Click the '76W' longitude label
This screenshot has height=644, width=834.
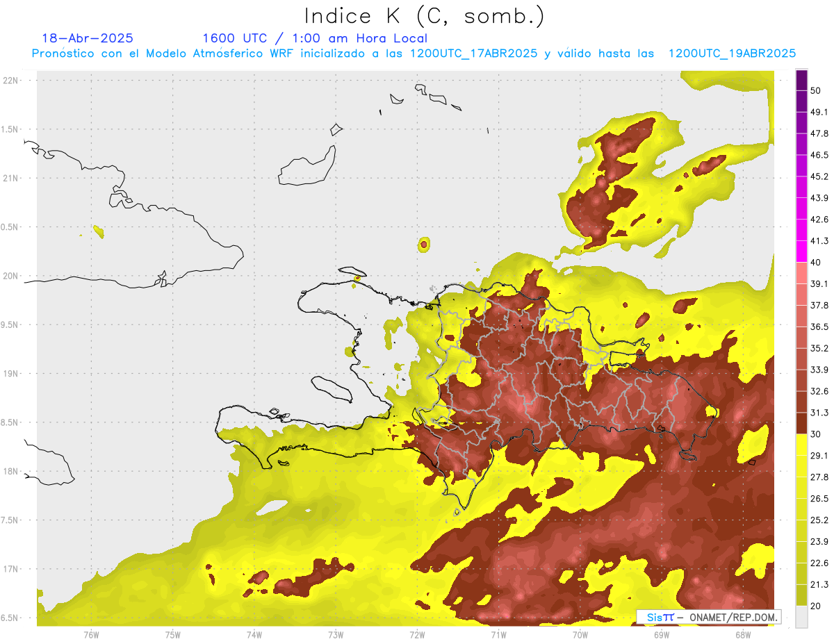tap(91, 635)
